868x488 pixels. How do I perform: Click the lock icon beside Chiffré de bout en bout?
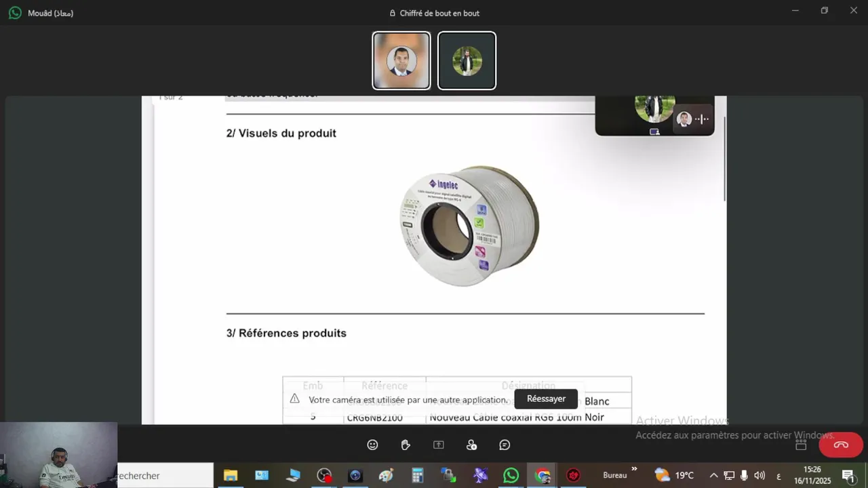(x=393, y=13)
